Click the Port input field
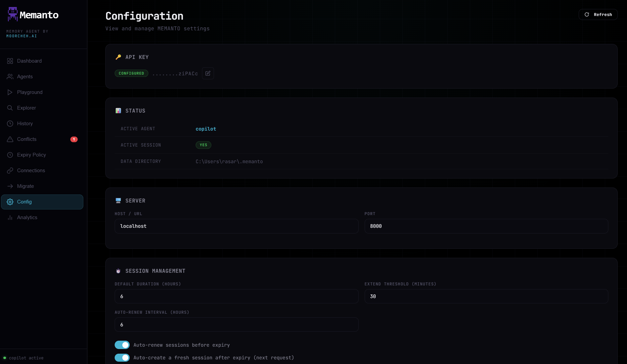This screenshot has height=364, width=627. (486, 226)
